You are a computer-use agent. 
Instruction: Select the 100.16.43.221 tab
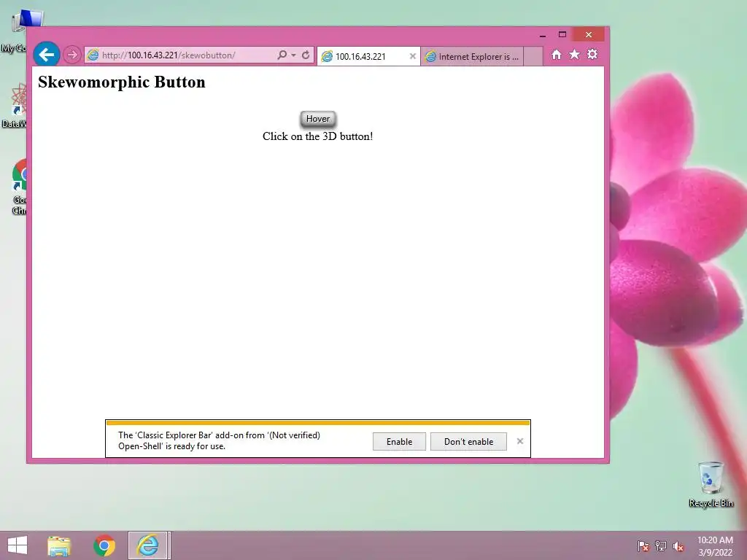coord(368,57)
